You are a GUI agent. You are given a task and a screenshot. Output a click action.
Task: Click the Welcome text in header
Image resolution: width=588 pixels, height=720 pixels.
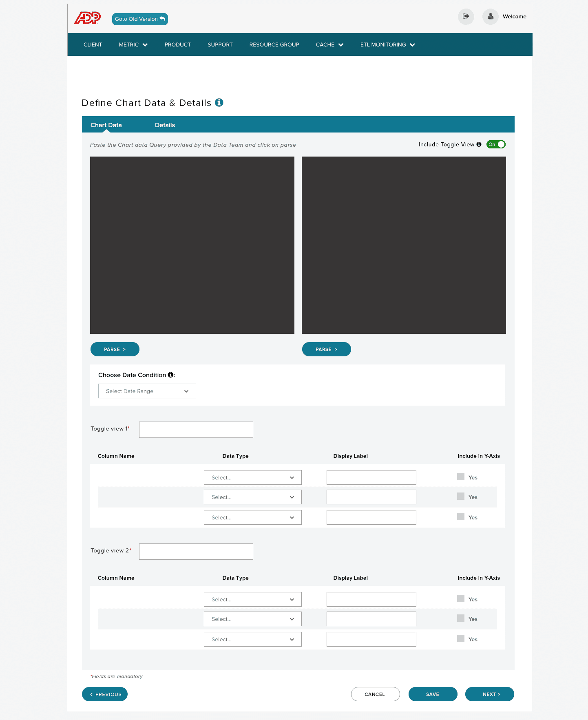[514, 17]
